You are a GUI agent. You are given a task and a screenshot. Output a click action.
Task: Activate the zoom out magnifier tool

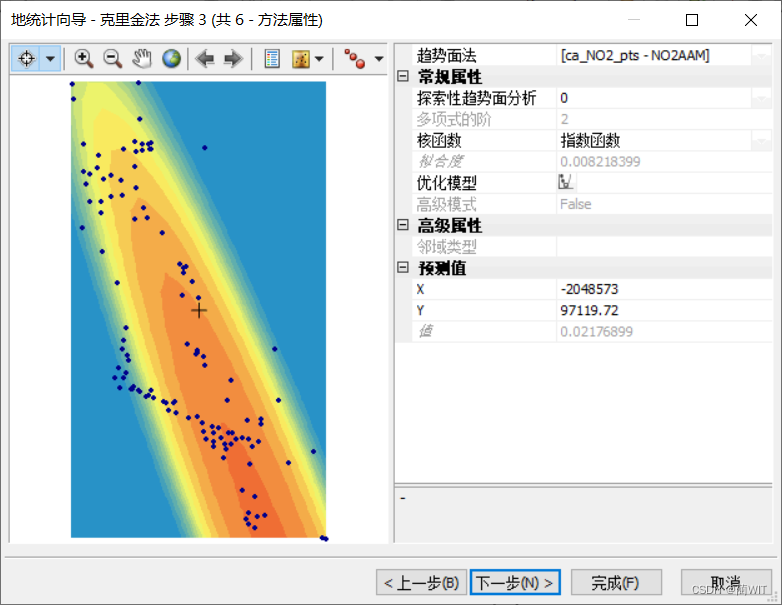(113, 59)
